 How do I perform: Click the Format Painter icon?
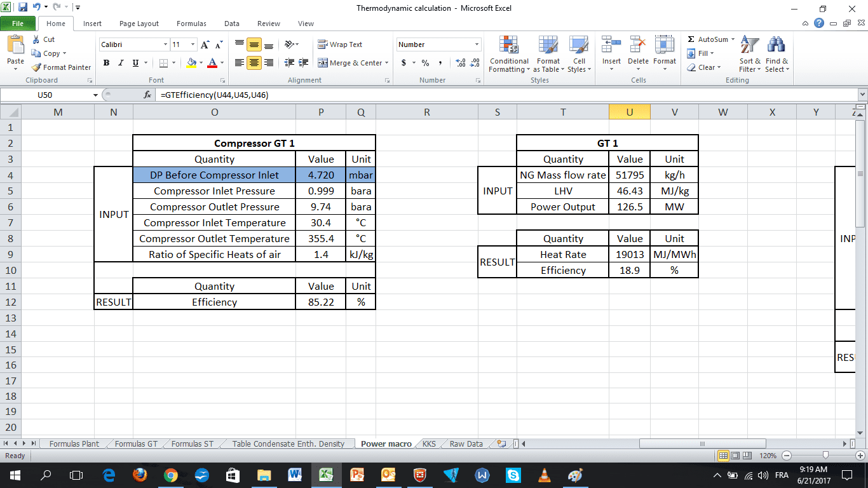[37, 67]
